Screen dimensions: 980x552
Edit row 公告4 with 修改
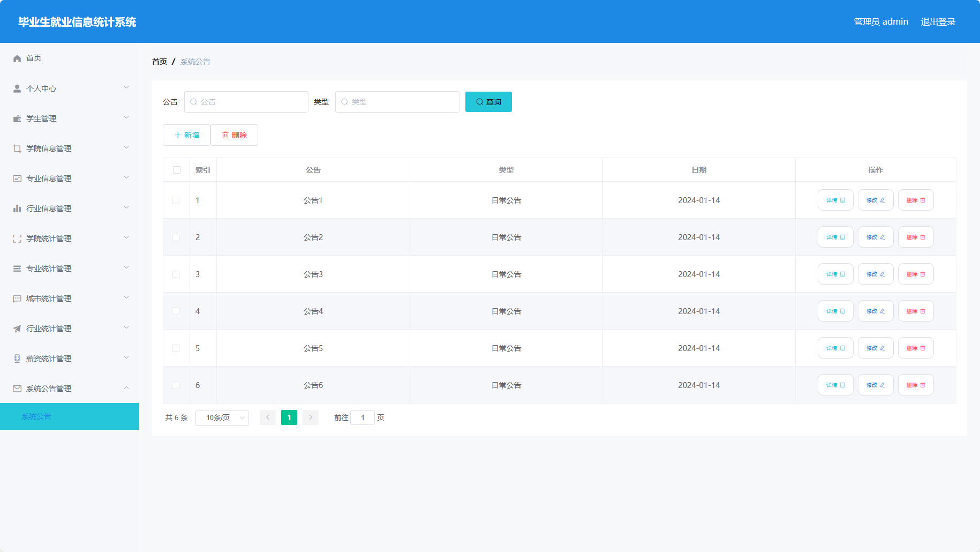pos(876,311)
